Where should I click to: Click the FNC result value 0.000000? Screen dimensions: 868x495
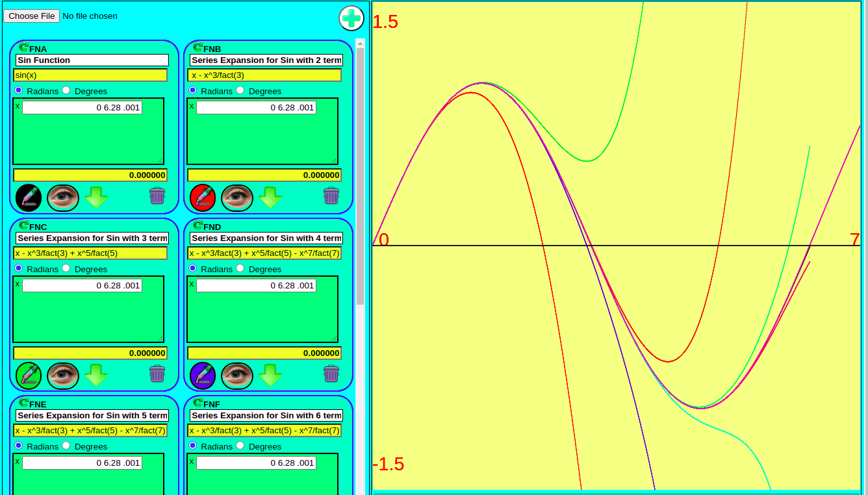coord(90,353)
